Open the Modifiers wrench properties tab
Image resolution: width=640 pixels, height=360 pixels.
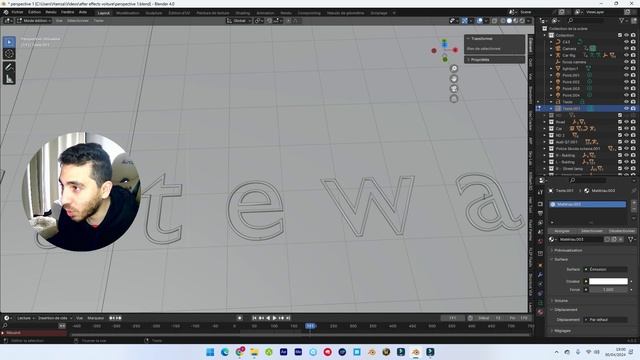pos(540,275)
